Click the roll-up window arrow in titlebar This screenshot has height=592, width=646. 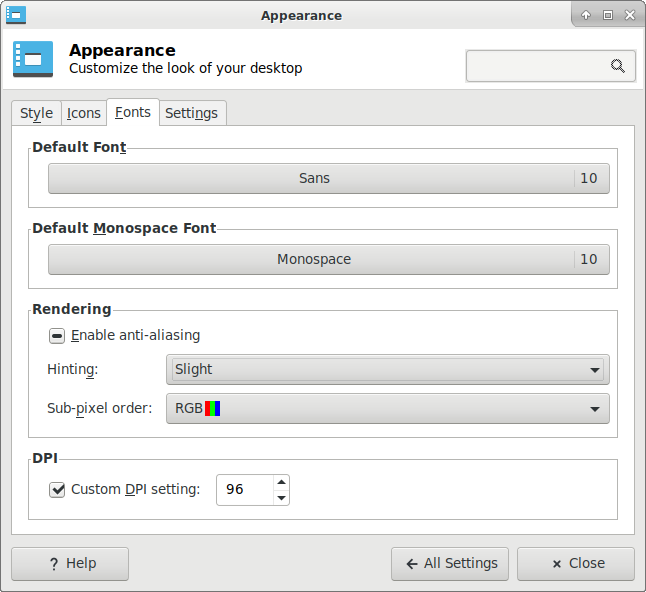click(586, 15)
